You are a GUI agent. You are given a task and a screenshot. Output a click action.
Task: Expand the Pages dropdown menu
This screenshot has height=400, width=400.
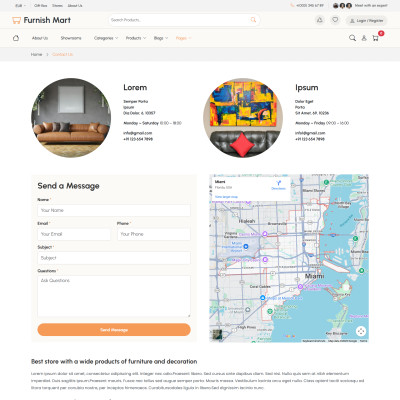click(x=183, y=38)
